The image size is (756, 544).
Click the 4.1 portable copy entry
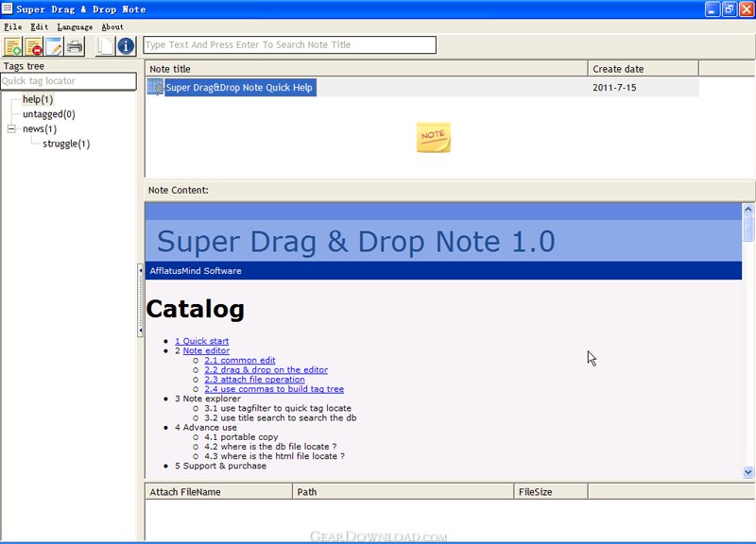coord(241,437)
